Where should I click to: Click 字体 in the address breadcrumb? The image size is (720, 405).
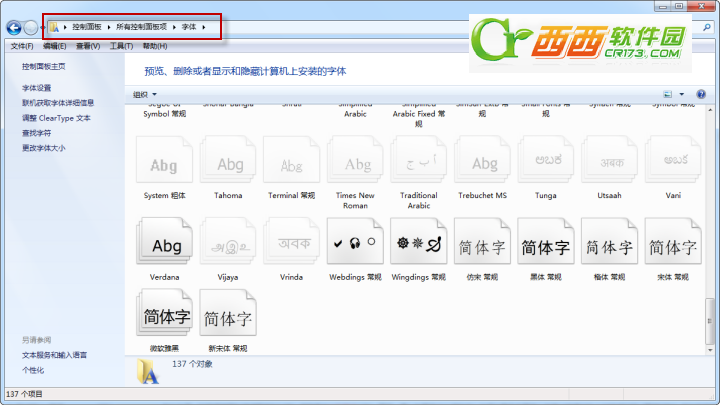189,27
